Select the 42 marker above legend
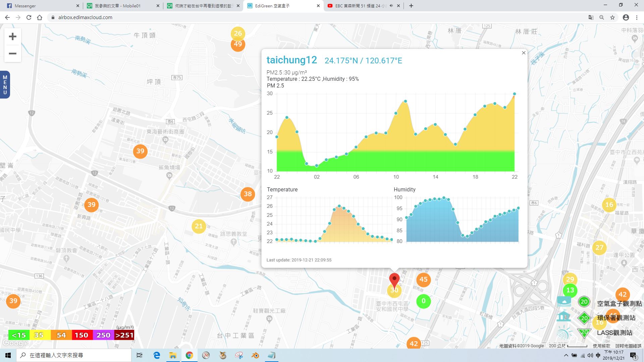The width and height of the screenshot is (644, 362). (623, 295)
